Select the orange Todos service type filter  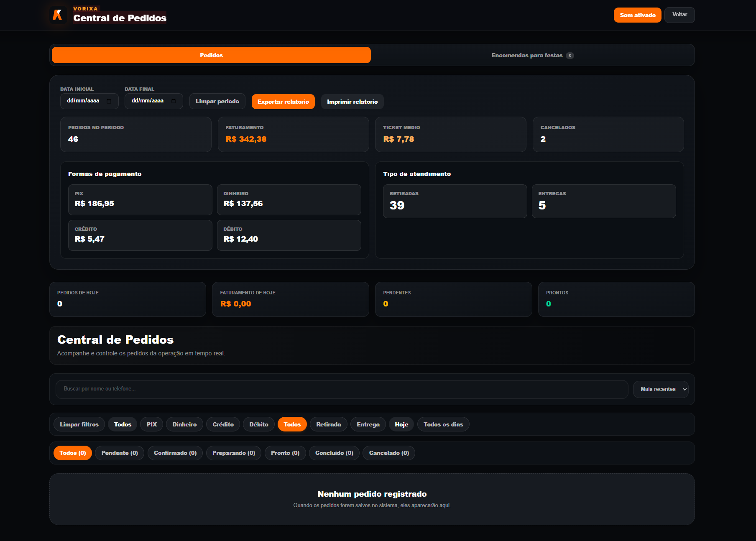tap(292, 424)
